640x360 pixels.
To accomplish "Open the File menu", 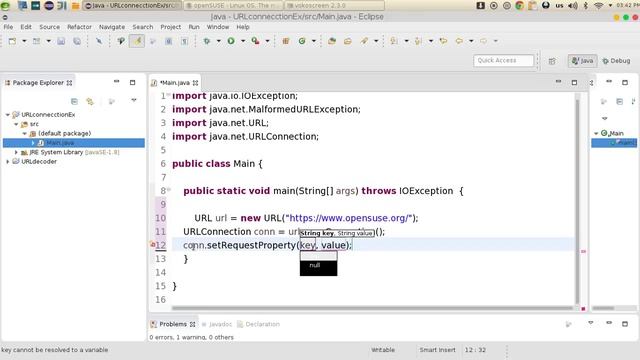I will [8, 27].
